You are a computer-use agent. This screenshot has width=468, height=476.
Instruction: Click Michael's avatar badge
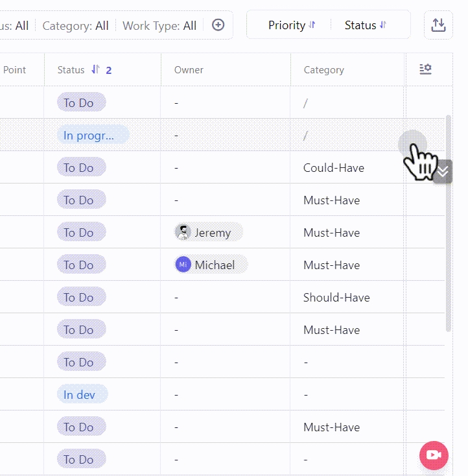[x=183, y=265]
